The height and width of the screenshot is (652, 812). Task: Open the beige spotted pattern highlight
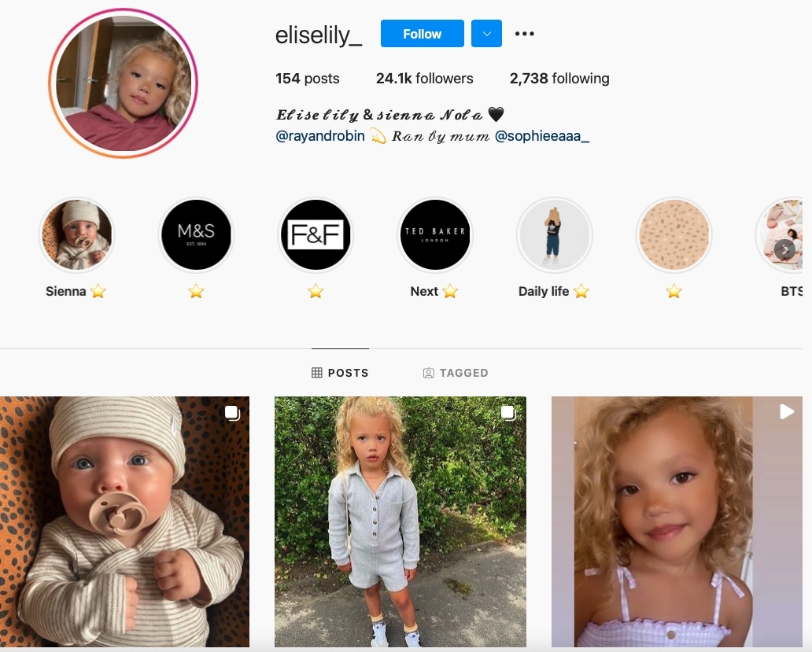(674, 235)
